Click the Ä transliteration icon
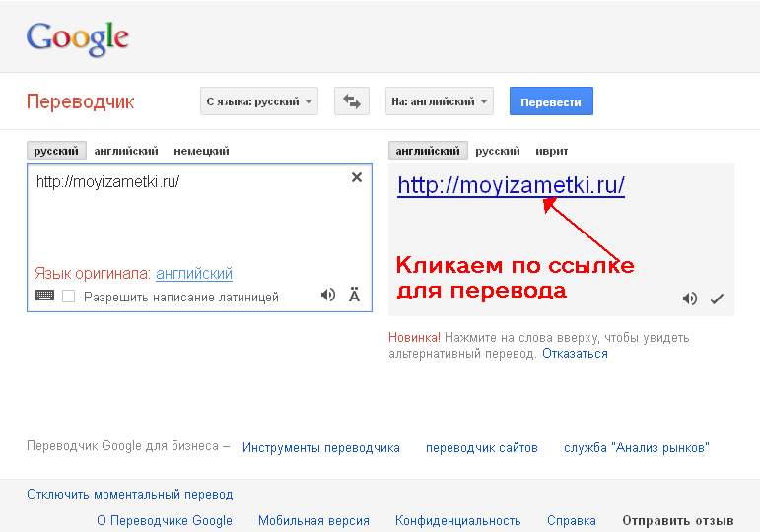This screenshot has height=532, width=760. [x=354, y=295]
